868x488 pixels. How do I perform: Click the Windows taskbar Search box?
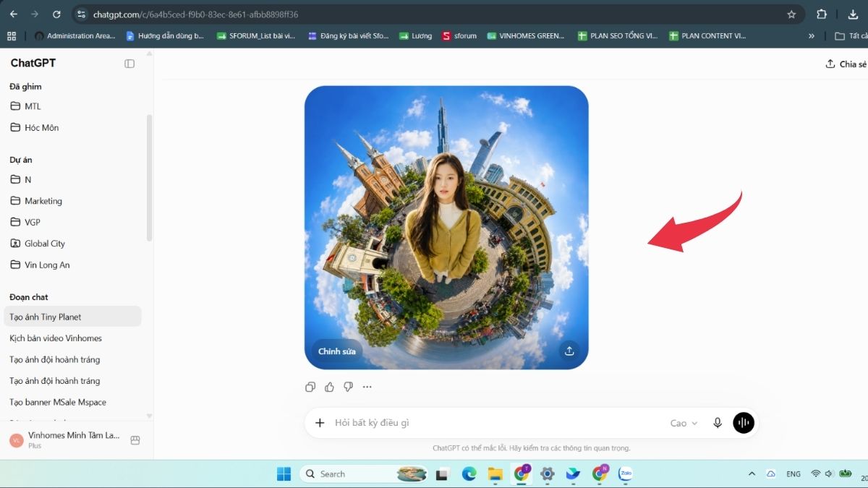[365, 474]
